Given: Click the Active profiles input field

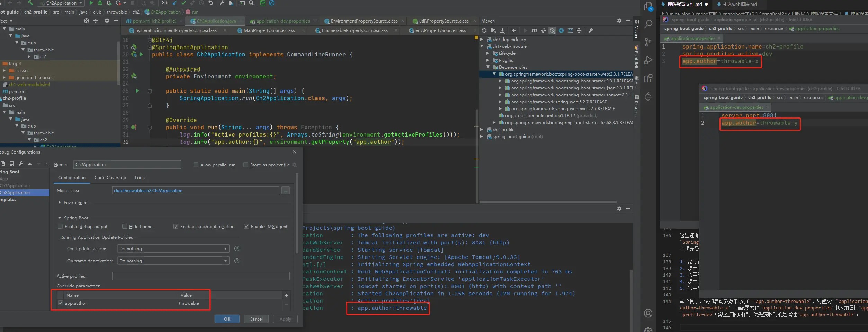Looking at the screenshot, I should coord(200,276).
